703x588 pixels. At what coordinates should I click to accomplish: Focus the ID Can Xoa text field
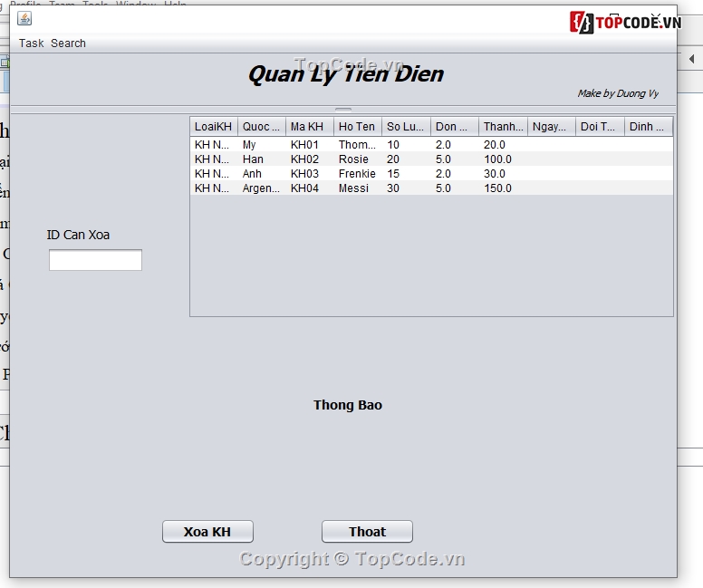tap(95, 261)
